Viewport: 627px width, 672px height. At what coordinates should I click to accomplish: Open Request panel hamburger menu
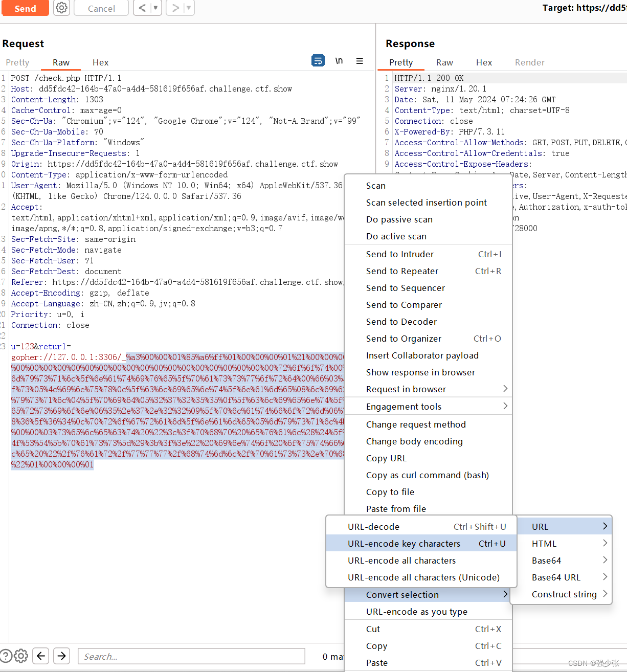360,61
